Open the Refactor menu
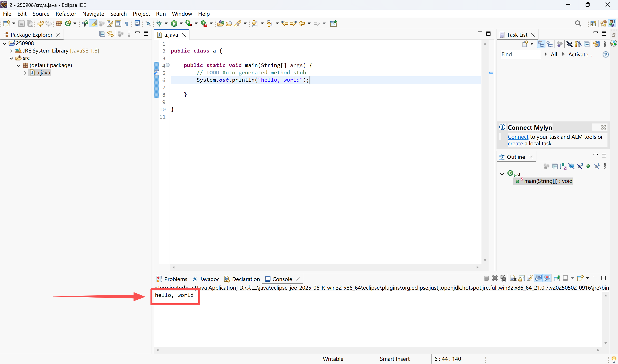The image size is (618, 364). point(66,14)
